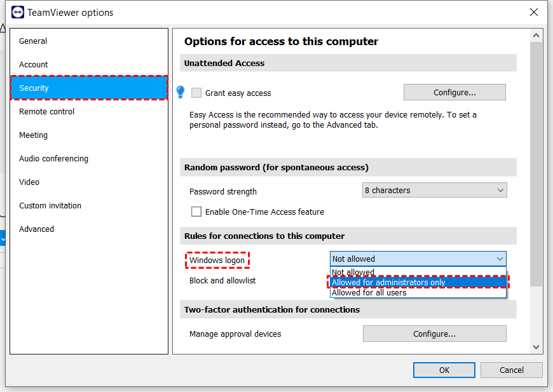The height and width of the screenshot is (392, 553).
Task: Click the scroll up arrow of options panel
Action: [536, 36]
